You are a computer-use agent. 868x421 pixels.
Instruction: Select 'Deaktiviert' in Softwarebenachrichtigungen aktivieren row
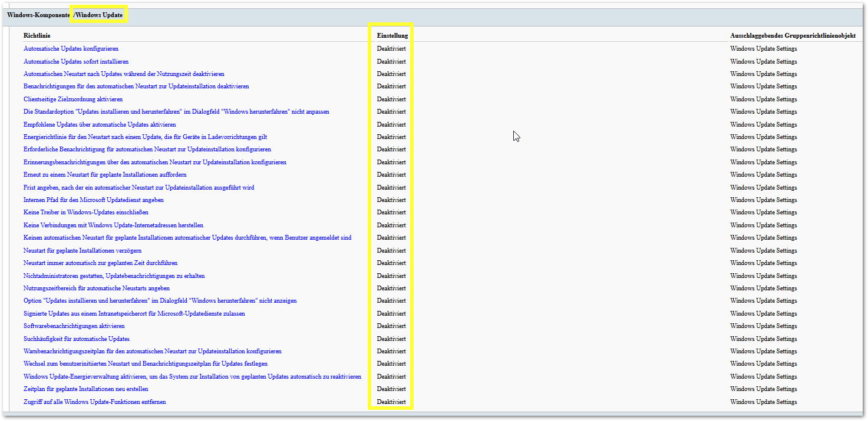391,326
